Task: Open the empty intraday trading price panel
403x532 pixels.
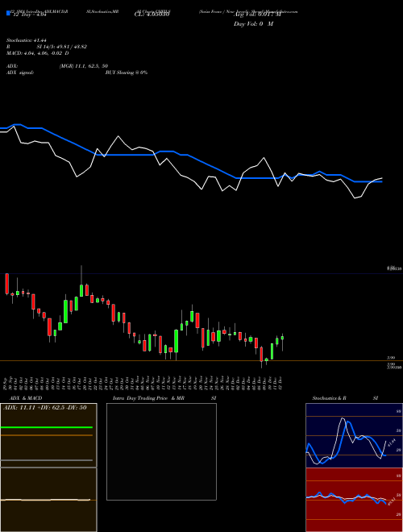Action: tap(161, 451)
